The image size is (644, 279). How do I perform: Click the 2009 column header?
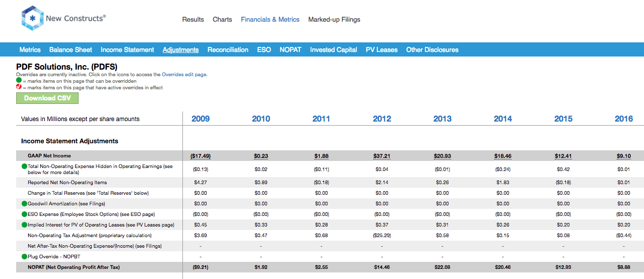pyautogui.click(x=201, y=119)
